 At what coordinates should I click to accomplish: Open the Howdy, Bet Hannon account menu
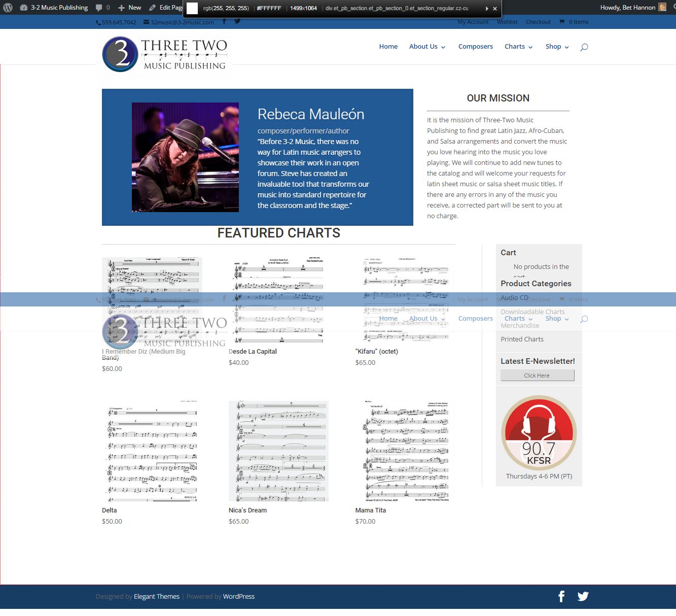pyautogui.click(x=633, y=8)
